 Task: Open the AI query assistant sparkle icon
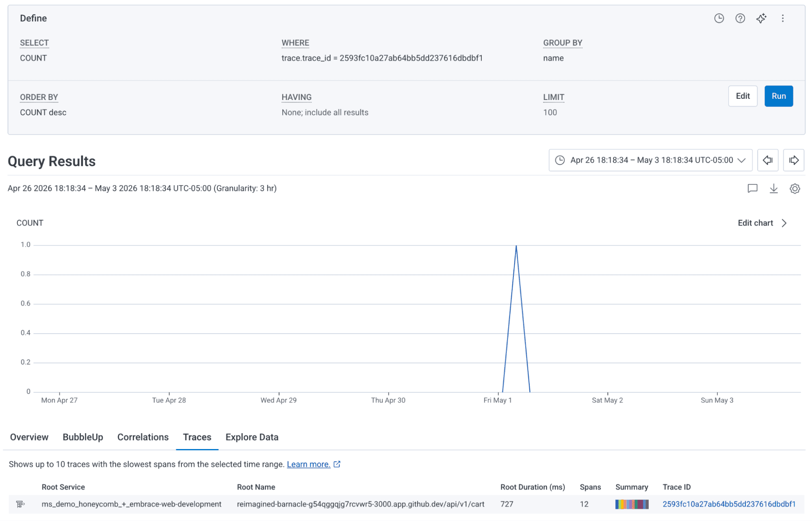[761, 18]
